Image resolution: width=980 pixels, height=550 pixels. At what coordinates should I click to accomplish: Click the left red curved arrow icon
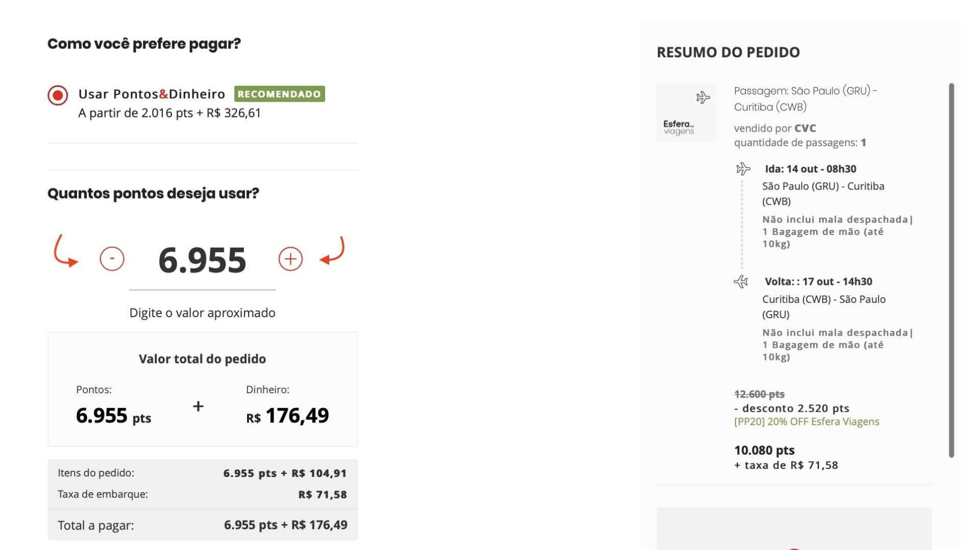pyautogui.click(x=65, y=252)
